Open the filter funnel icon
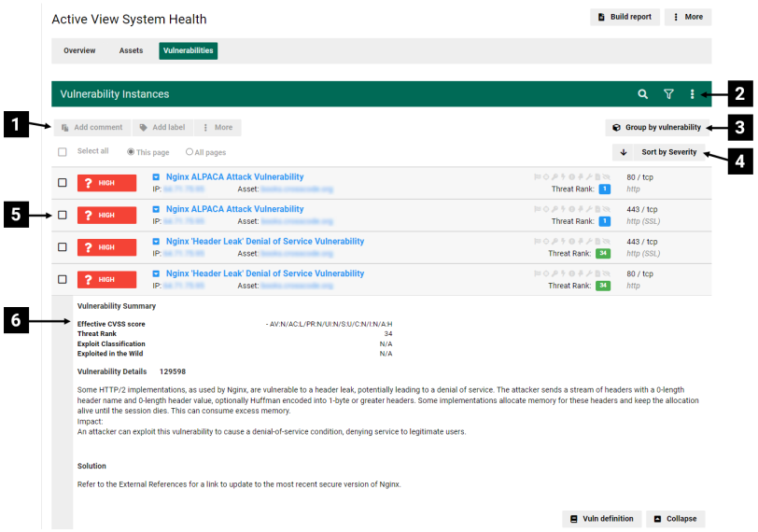The image size is (758, 532). click(x=668, y=94)
